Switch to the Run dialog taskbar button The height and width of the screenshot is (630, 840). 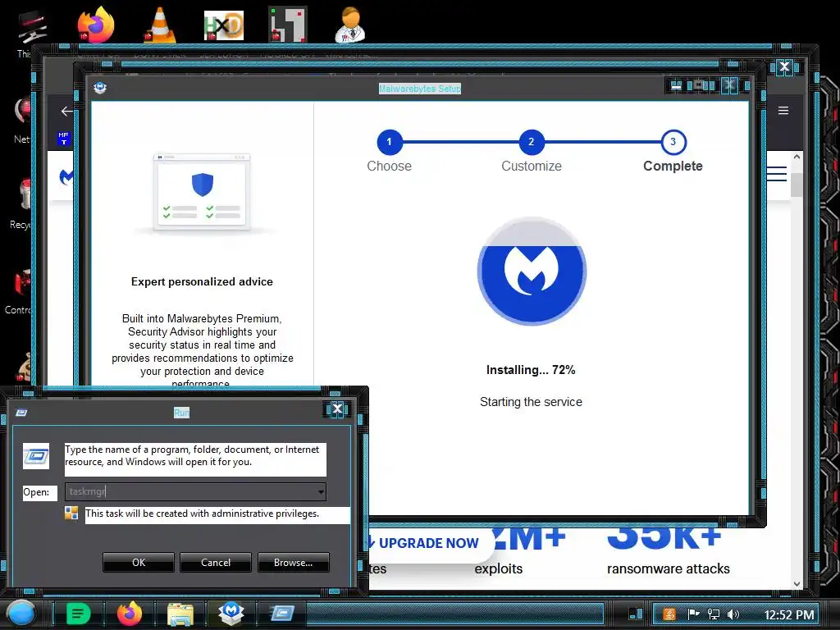click(x=282, y=614)
